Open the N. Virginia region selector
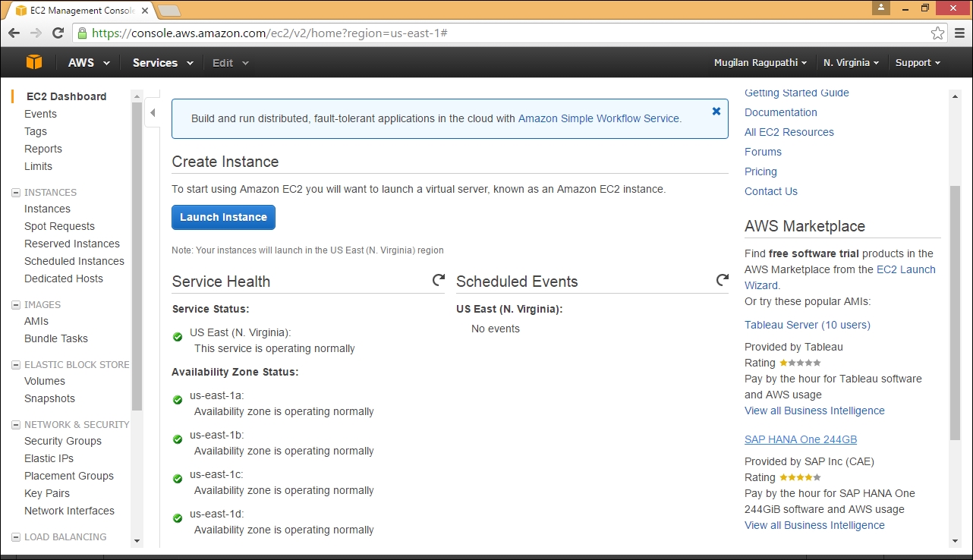Viewport: 973px width, 560px height. click(851, 63)
